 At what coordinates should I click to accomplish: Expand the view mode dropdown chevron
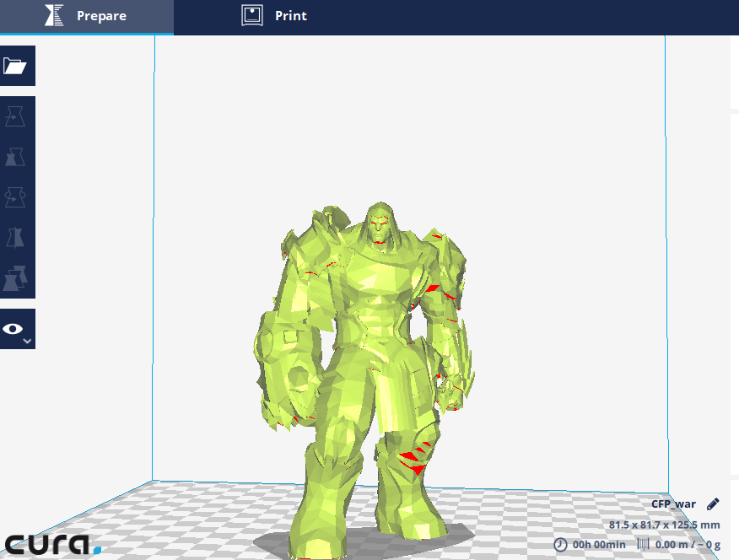tap(27, 341)
